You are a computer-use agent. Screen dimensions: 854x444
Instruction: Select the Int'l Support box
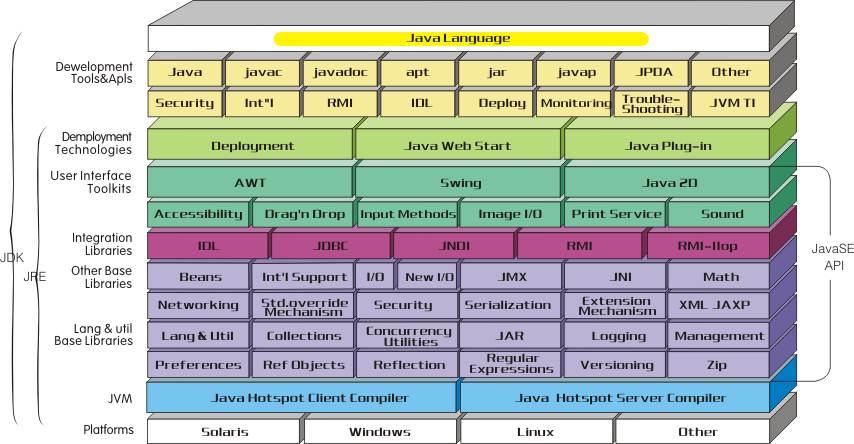303,277
